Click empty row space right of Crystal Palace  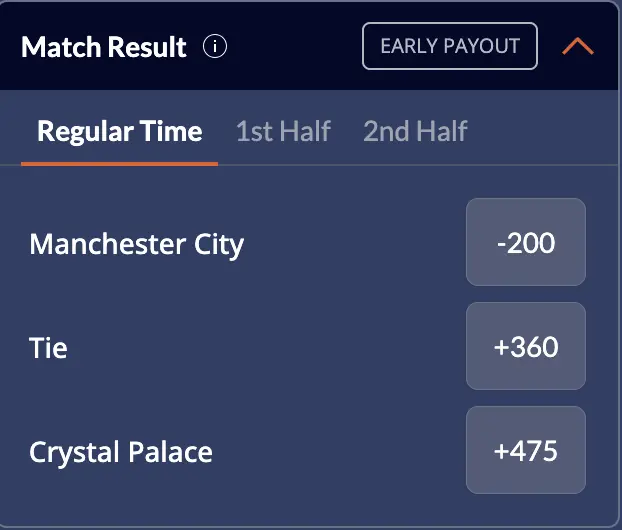pos(340,452)
